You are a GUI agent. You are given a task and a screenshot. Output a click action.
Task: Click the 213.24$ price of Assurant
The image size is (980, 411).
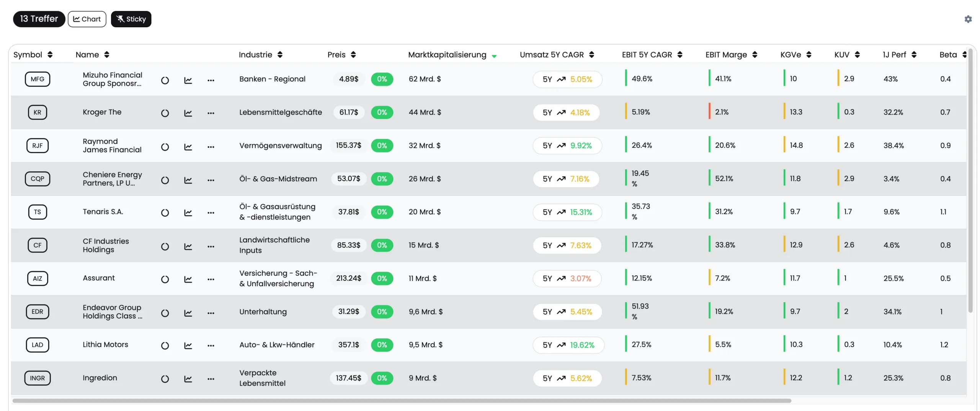click(348, 278)
